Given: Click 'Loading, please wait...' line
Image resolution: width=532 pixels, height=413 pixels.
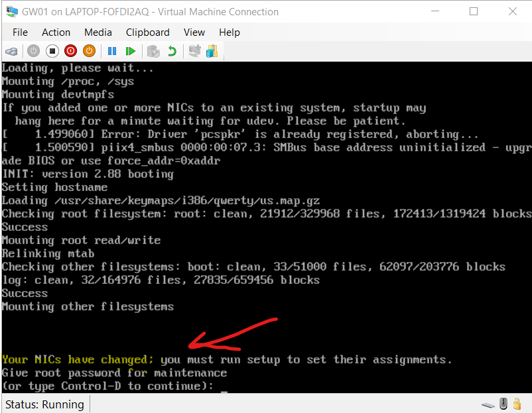Looking at the screenshot, I should click(x=78, y=68).
